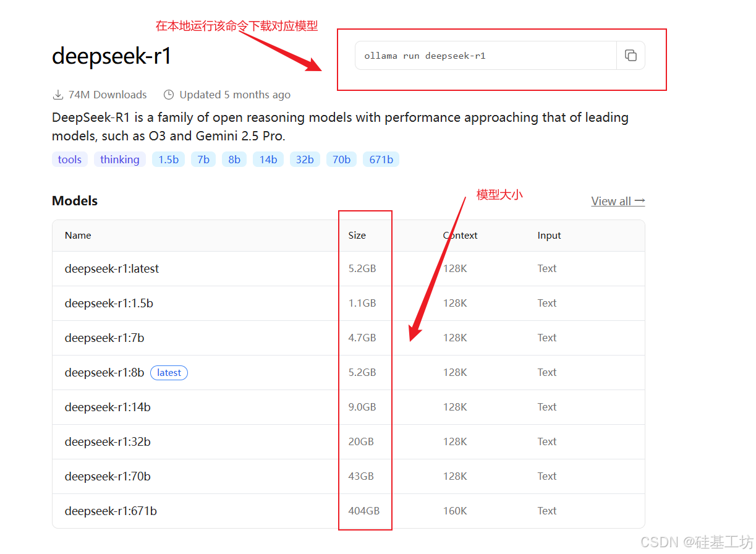This screenshot has height=554, width=756.
Task: Open deepseek-r1:7b model
Action: pyautogui.click(x=104, y=338)
